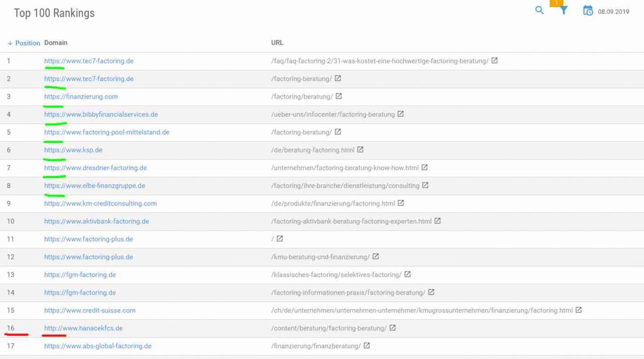Open elbe-finanzgruppe.de domain link
Viewport: 644px width, 359px height.
[x=95, y=185]
